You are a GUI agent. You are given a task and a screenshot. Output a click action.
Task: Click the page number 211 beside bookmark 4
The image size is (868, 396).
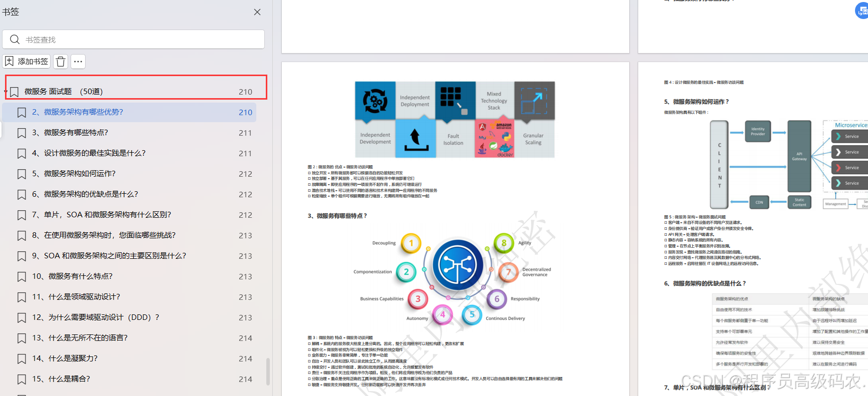point(245,154)
